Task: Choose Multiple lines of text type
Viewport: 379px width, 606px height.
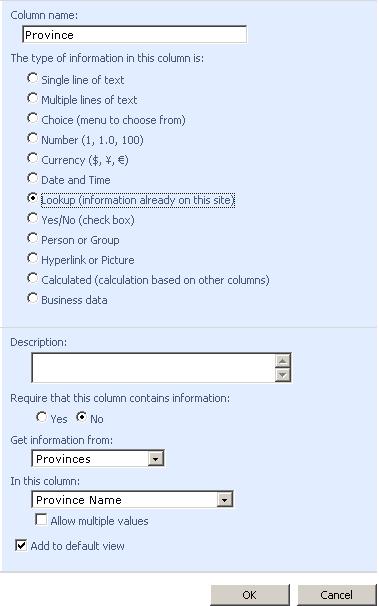Action: tap(32, 98)
